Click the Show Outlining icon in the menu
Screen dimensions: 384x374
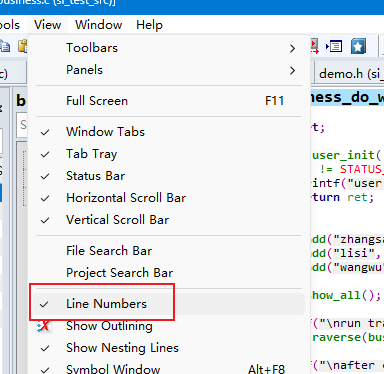click(x=44, y=326)
